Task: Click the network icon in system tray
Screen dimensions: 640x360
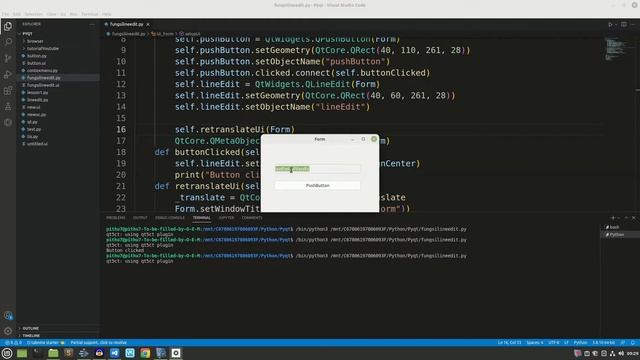Action: point(612,353)
